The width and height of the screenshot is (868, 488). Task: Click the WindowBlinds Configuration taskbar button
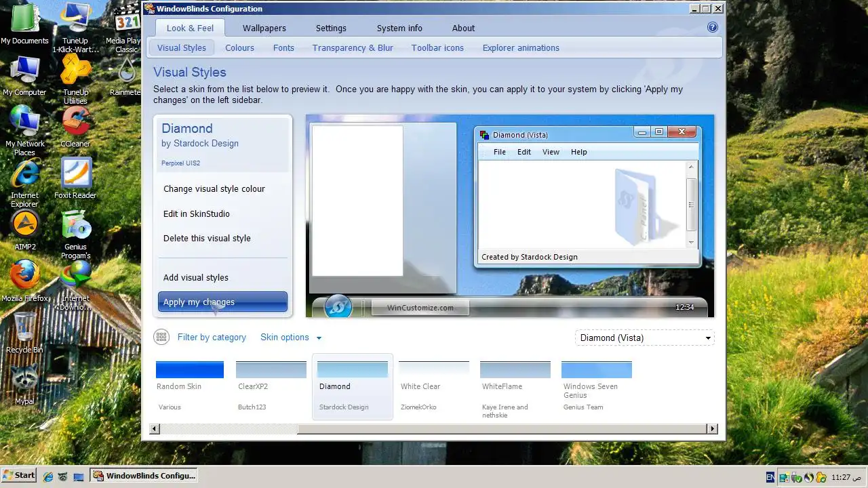tap(144, 476)
